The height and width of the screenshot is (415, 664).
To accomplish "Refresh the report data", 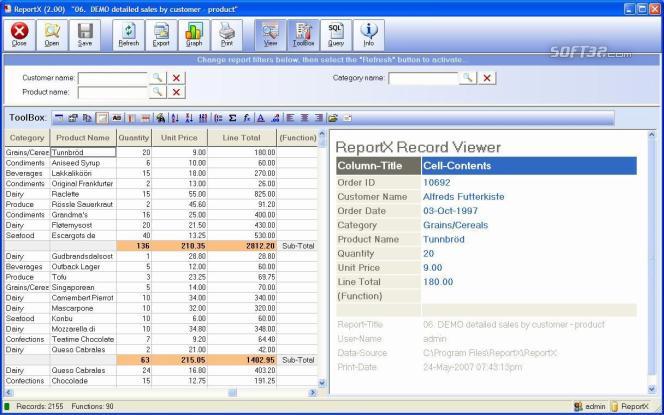I will 128,35.
